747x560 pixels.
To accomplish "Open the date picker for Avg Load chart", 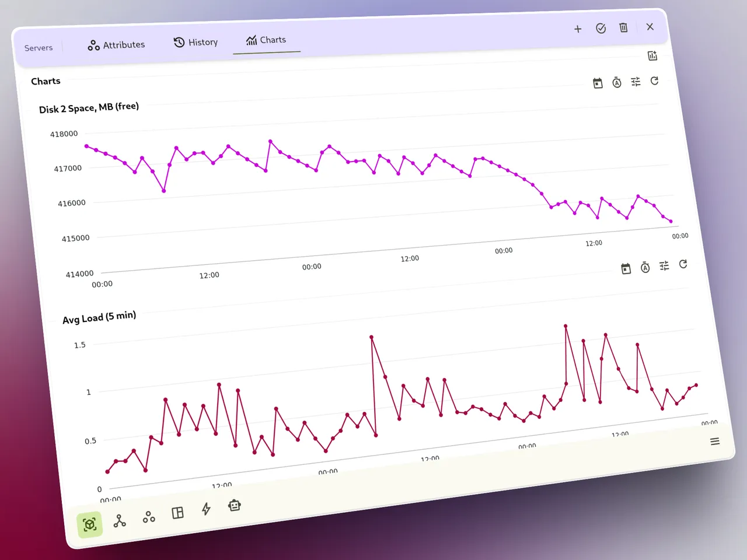I will point(626,268).
